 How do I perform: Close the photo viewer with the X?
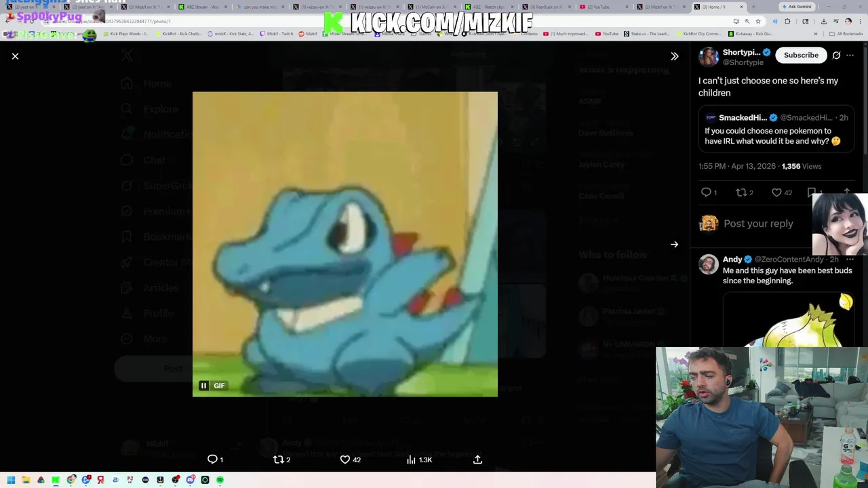[x=15, y=56]
